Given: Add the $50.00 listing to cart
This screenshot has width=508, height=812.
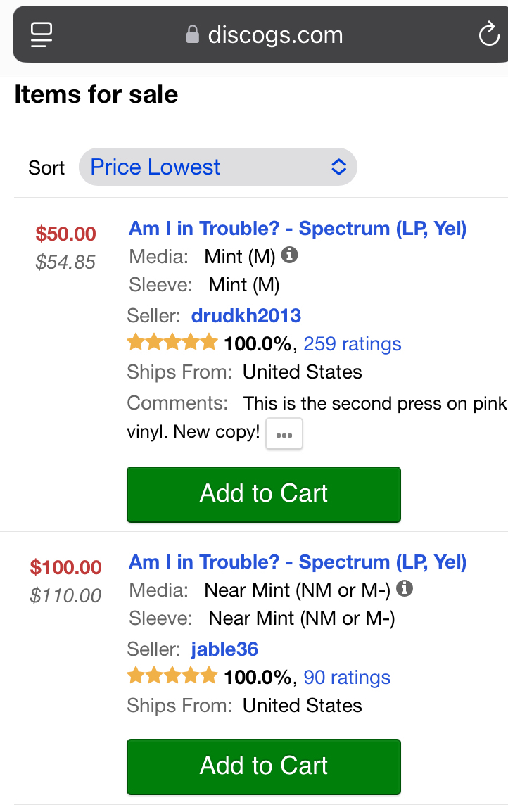Looking at the screenshot, I should pos(263,494).
